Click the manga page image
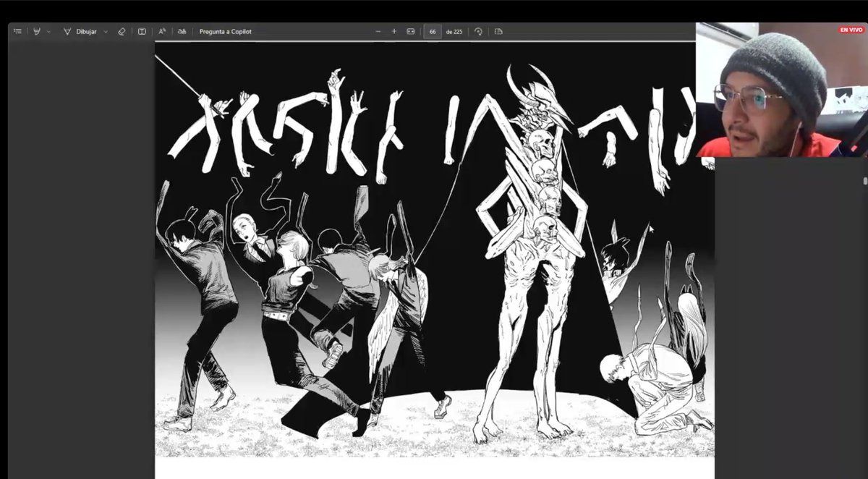 [x=434, y=250]
